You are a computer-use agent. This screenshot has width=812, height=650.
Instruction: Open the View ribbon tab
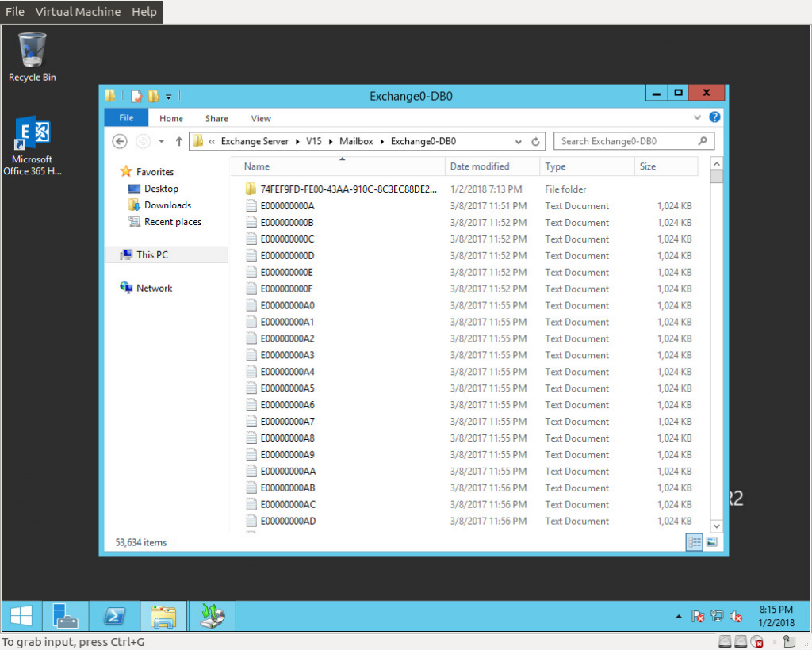(261, 119)
